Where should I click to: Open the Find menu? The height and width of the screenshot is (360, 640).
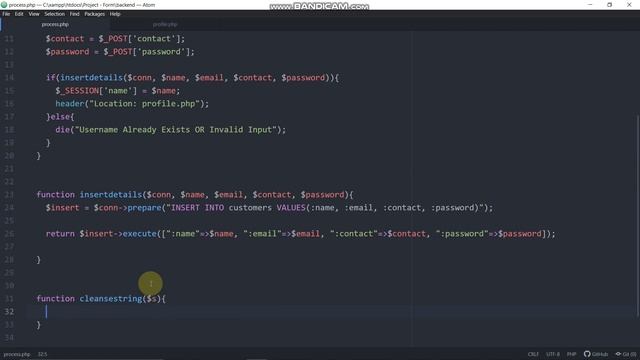[74, 14]
